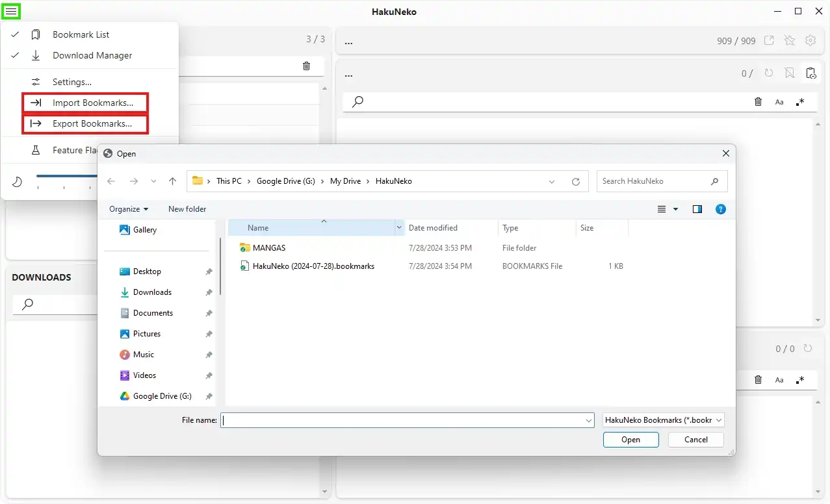This screenshot has width=830, height=504.
Task: Expand the HakuNeko Bookmarks file type dropdown
Action: [x=664, y=420]
